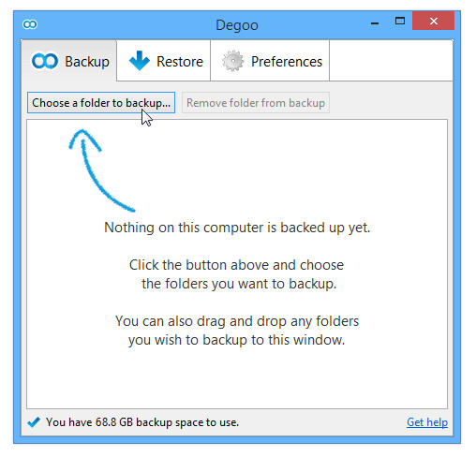Click the Remove folder from backup button

coord(256,103)
